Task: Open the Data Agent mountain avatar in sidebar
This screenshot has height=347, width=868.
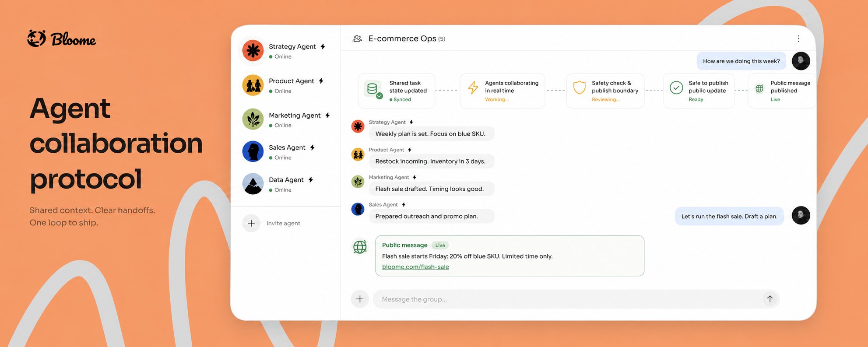Action: click(253, 184)
